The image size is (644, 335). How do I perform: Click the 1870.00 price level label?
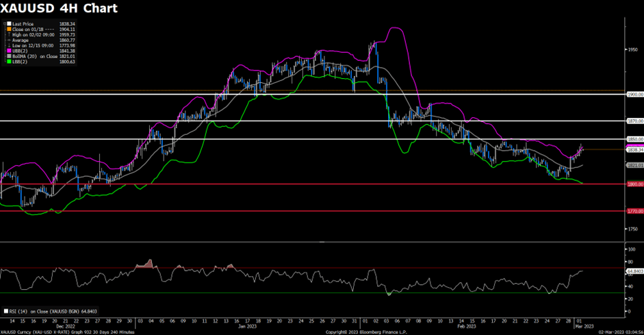pyautogui.click(x=634, y=121)
